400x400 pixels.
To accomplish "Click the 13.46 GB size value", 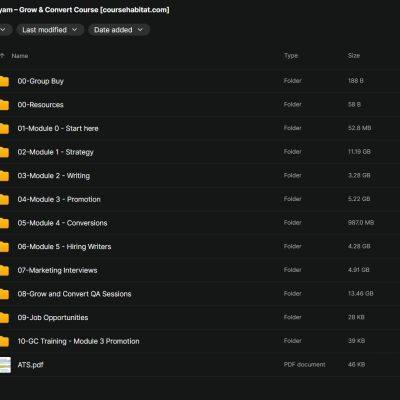I will pyautogui.click(x=361, y=294).
